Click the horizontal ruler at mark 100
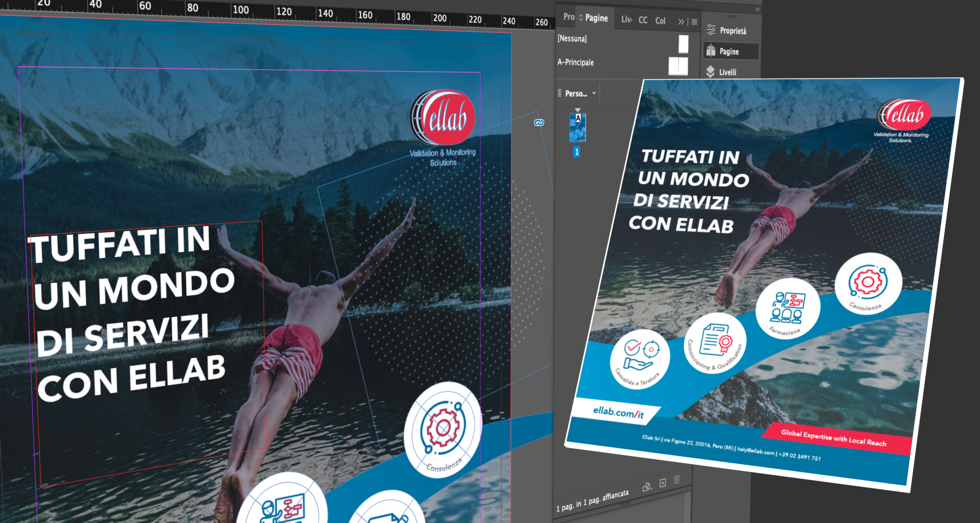 (x=240, y=10)
